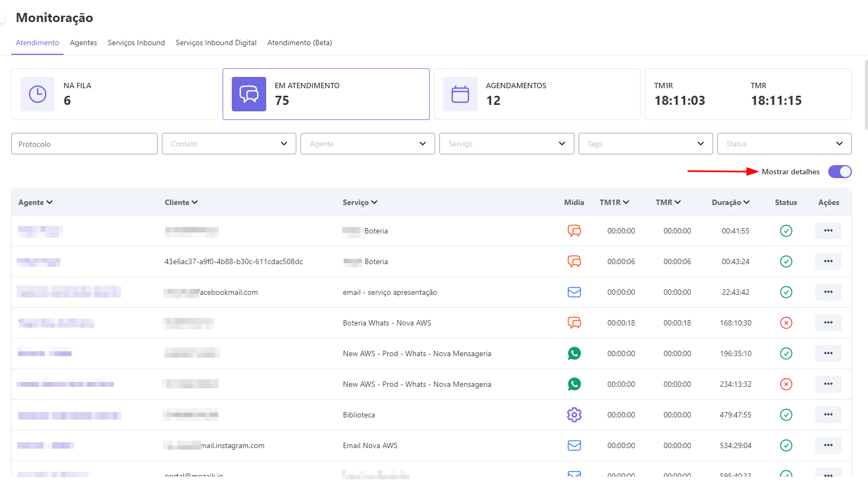
Task: Switch to Atendimento (Beta) tab
Action: point(300,42)
